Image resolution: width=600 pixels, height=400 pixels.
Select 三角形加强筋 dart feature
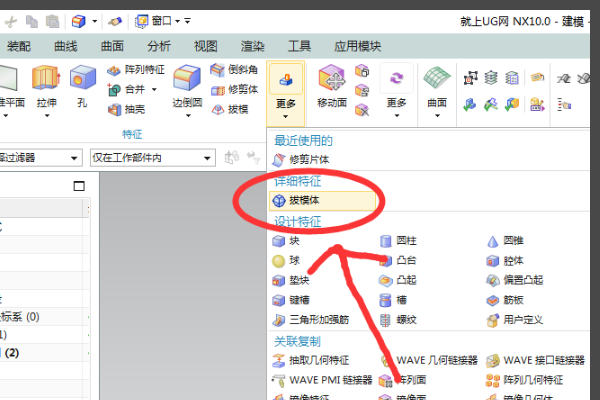(311, 320)
